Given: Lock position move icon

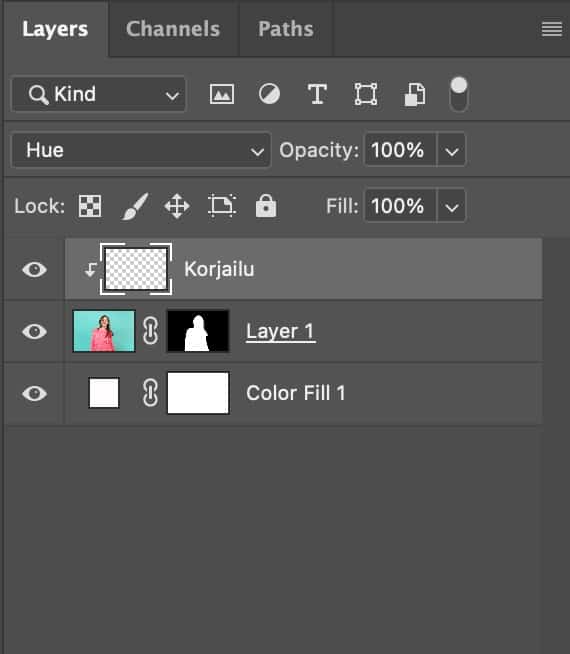Looking at the screenshot, I should pos(177,206).
